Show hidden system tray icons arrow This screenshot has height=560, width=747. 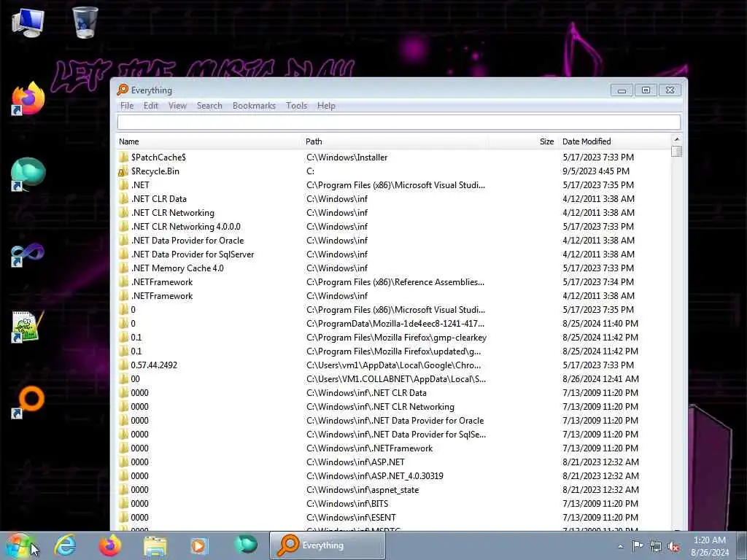pyautogui.click(x=620, y=546)
